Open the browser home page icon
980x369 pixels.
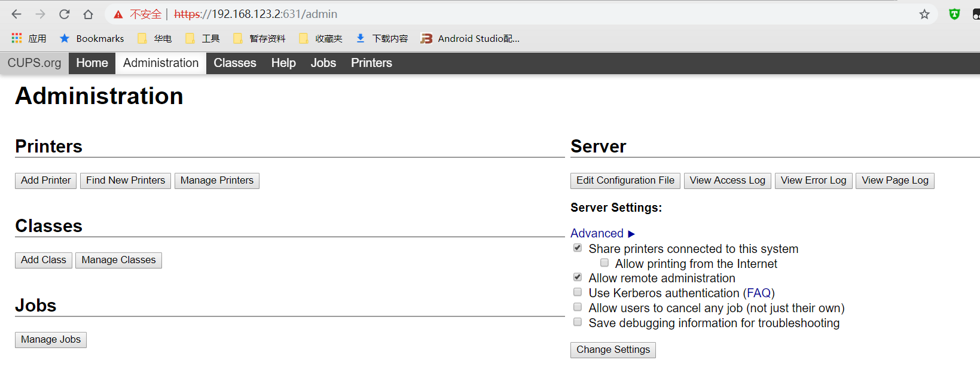pos(88,14)
